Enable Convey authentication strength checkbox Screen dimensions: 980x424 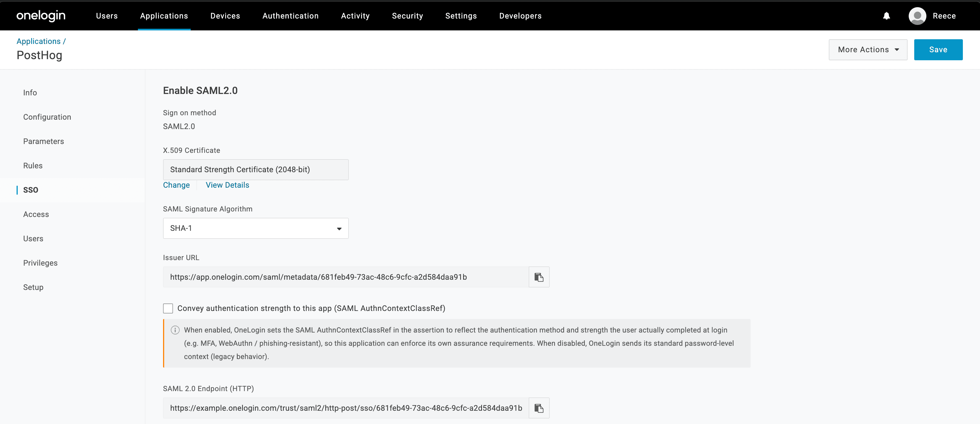click(x=168, y=308)
